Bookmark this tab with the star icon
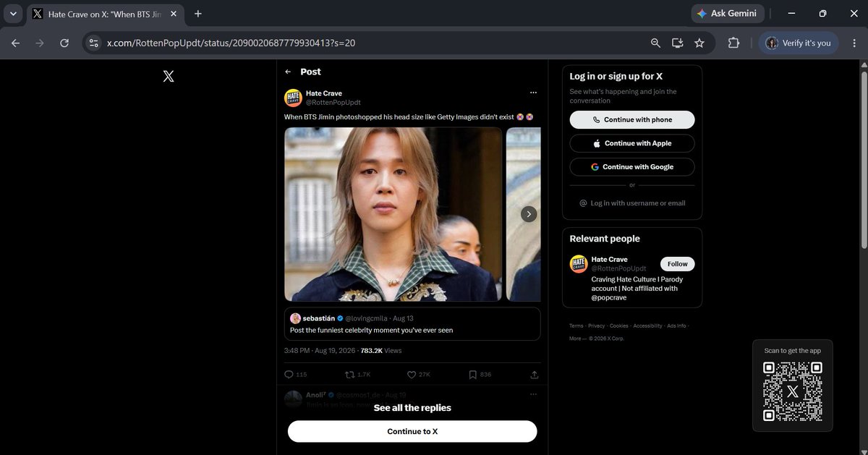 point(699,43)
